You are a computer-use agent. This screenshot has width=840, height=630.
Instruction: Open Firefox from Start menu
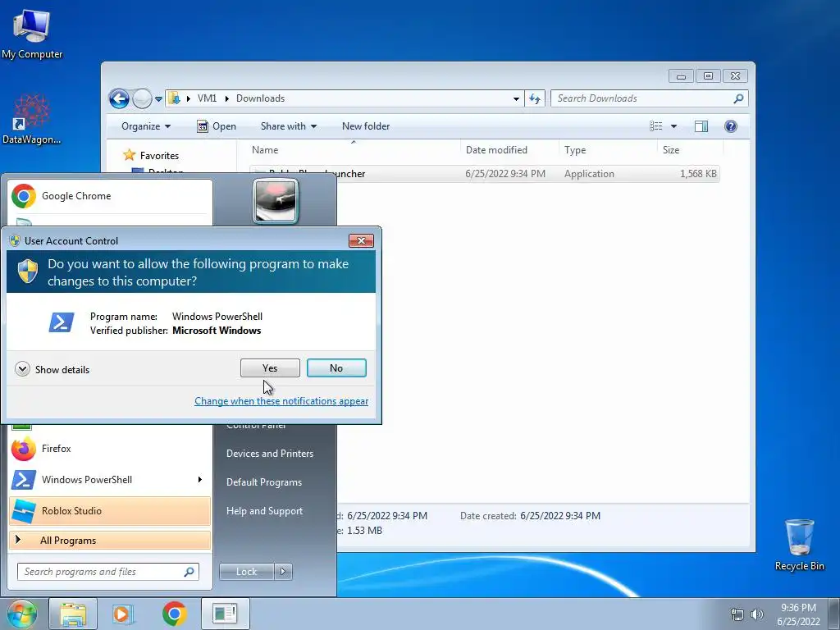click(110, 449)
